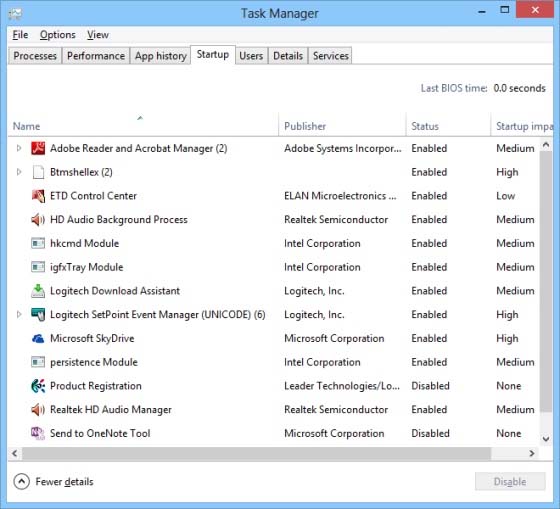Click the vertical scrollbar down arrow
The height and width of the screenshot is (509, 560).
pos(546,439)
